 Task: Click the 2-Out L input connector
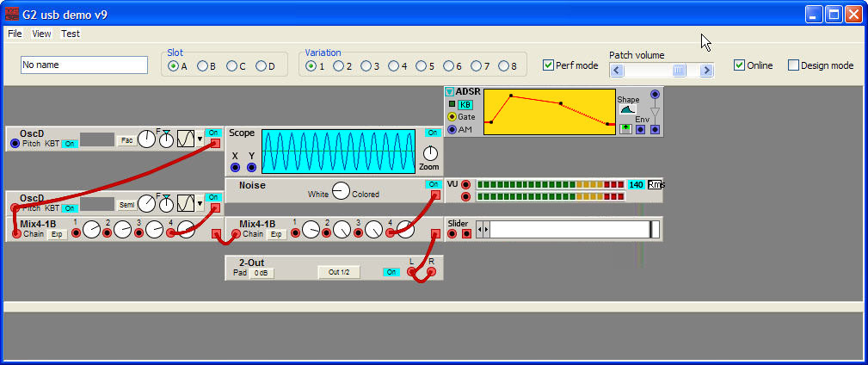[413, 272]
